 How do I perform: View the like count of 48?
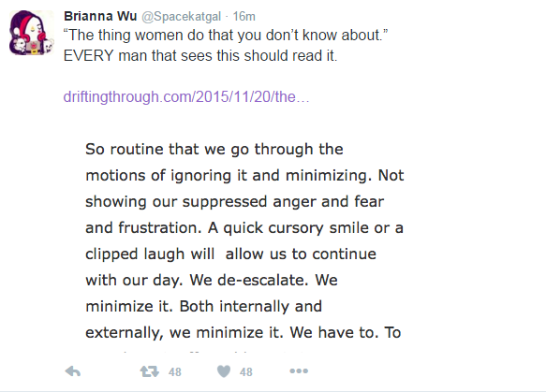245,372
